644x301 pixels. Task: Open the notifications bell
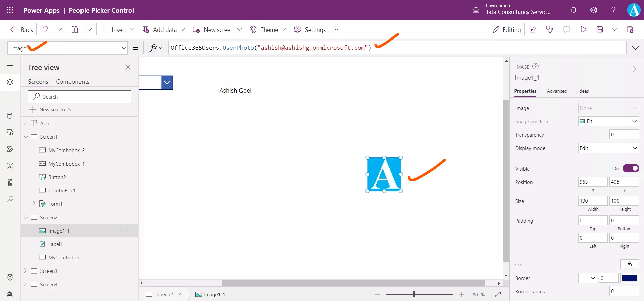pyautogui.click(x=574, y=10)
